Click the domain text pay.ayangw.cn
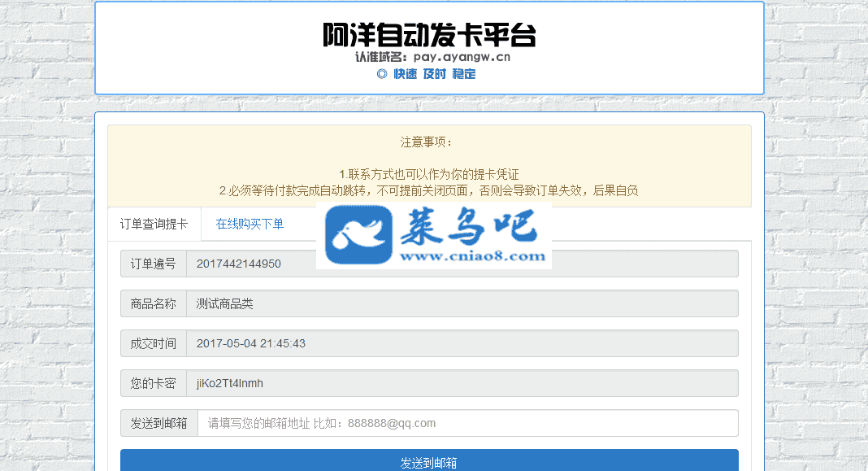Screen dimensions: 868x471 tap(462, 56)
